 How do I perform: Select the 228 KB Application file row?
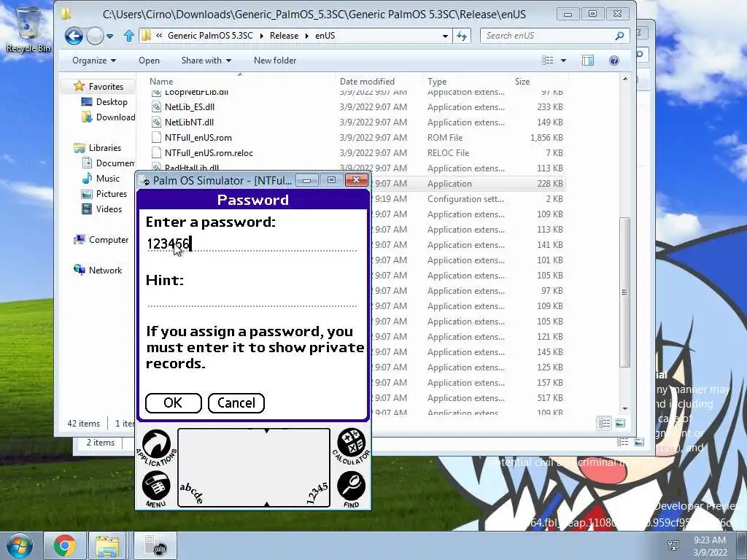[x=469, y=184]
